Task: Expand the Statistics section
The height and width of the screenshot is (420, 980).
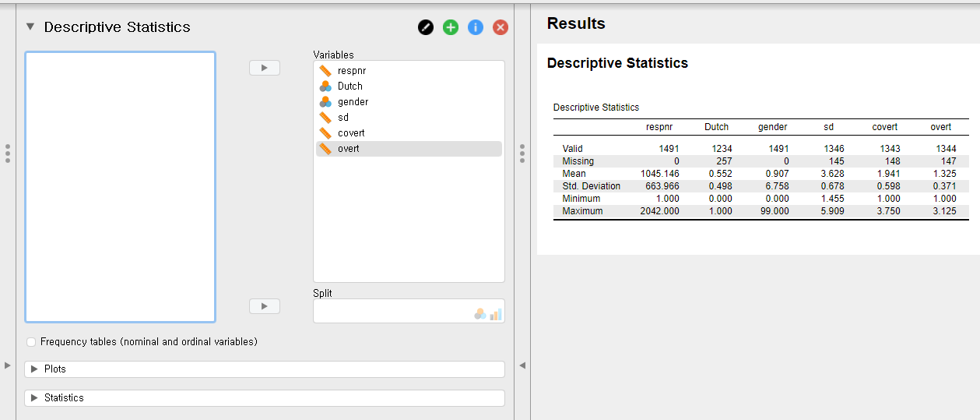Action: tap(34, 398)
